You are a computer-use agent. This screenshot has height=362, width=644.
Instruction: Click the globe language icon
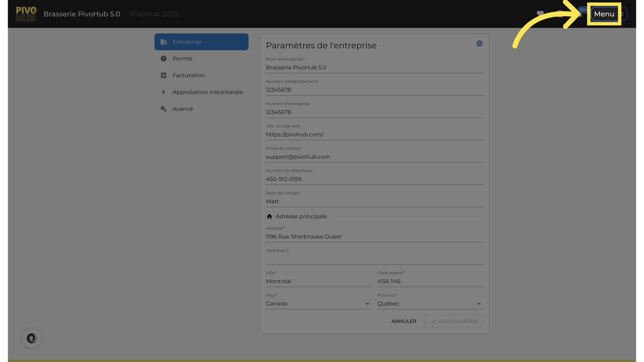(479, 44)
